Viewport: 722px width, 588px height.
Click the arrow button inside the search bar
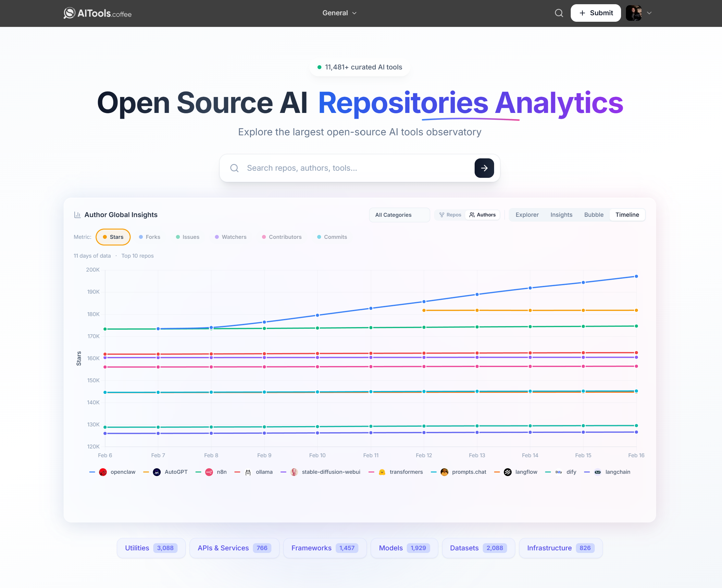[484, 168]
